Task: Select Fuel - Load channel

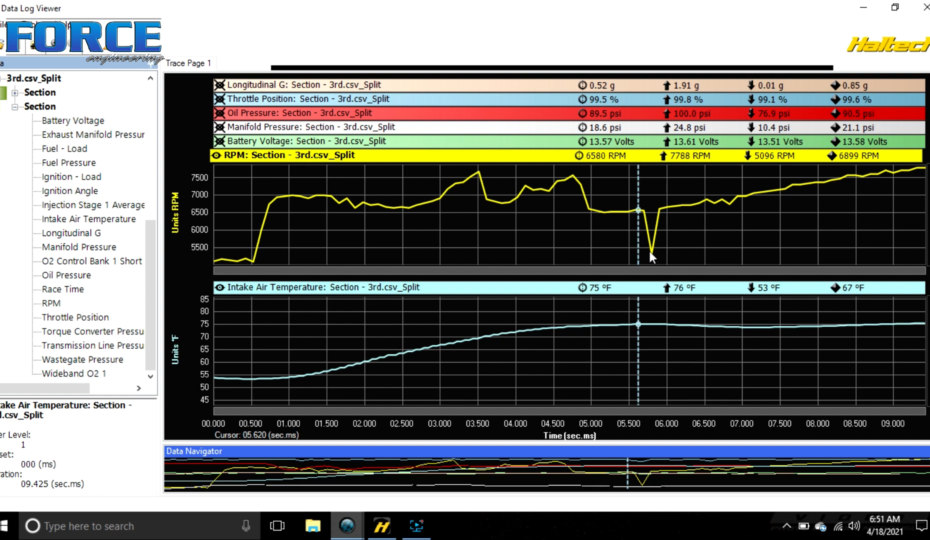Action: click(65, 149)
